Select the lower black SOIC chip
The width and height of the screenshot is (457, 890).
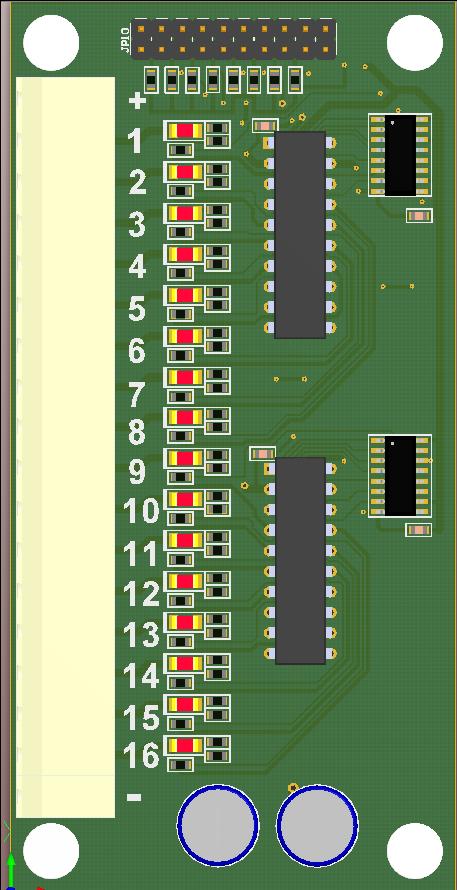tap(400, 476)
